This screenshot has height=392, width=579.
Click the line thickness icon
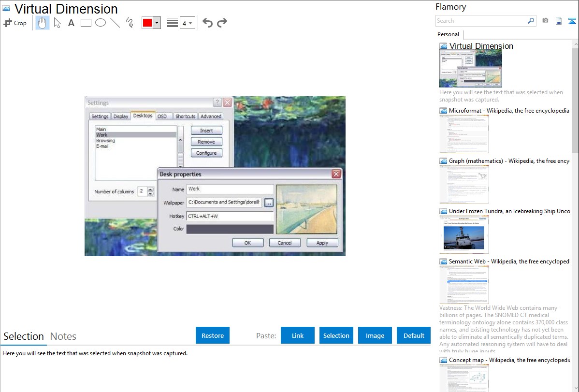point(173,23)
